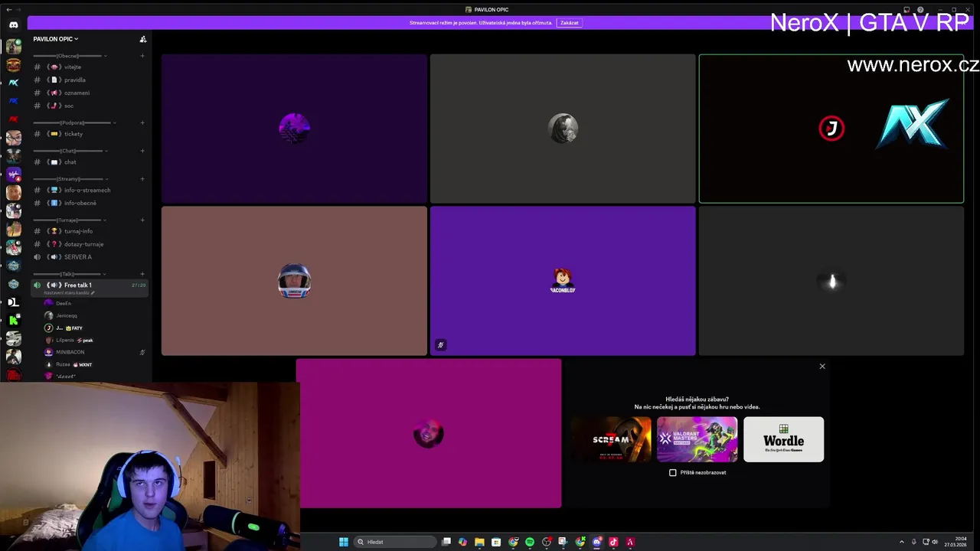Click the 'Nastavení stavu kanálu' status link
This screenshot has height=551, width=980.
pos(69,293)
